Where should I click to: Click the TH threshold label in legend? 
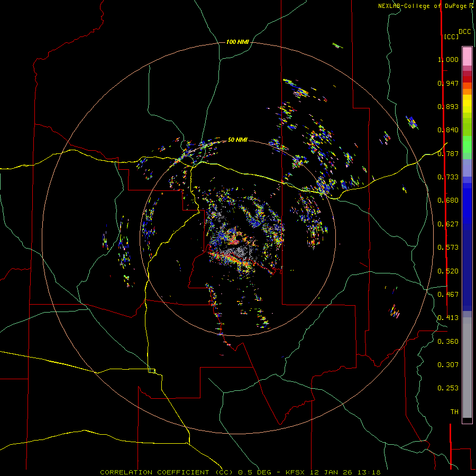(x=454, y=412)
